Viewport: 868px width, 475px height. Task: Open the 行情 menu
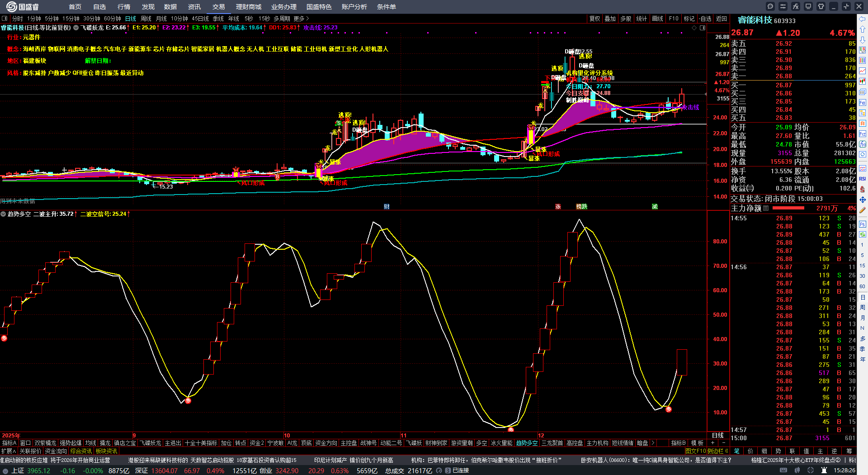click(124, 7)
